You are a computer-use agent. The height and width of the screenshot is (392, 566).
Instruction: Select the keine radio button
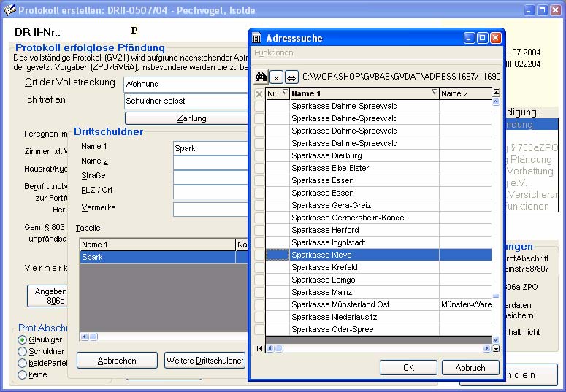tap(23, 374)
